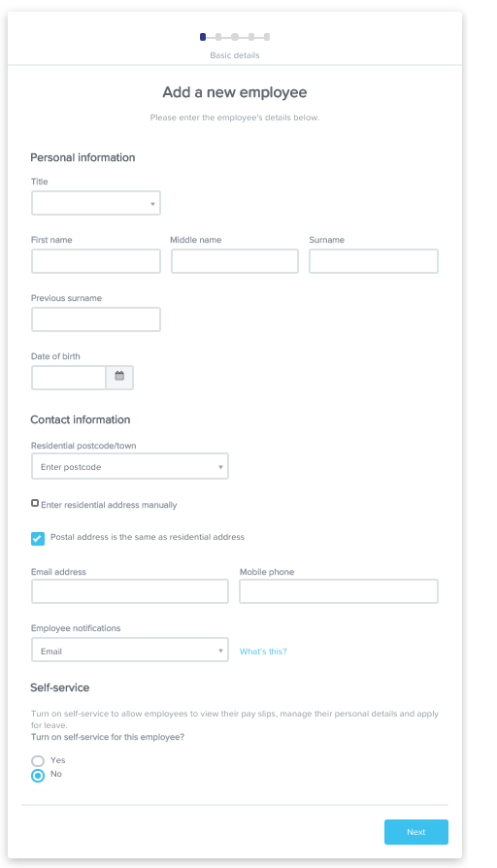Expand the Residential postcode/town dropdown

coord(130,466)
